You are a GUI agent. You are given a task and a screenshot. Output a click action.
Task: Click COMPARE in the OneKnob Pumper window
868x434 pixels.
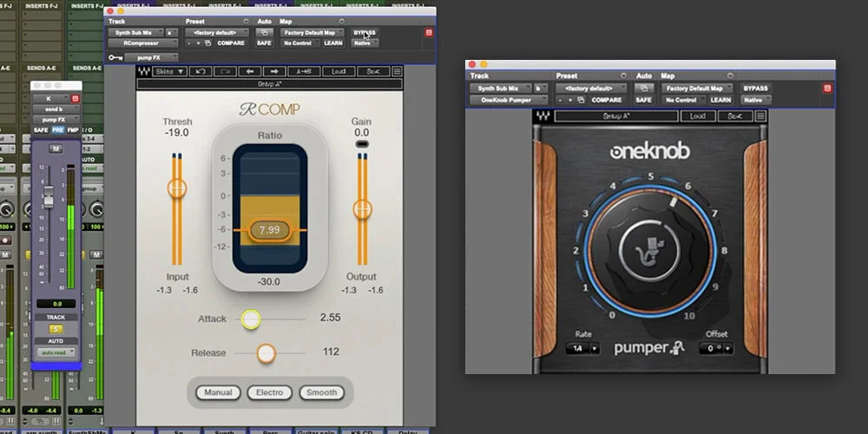pyautogui.click(x=606, y=100)
